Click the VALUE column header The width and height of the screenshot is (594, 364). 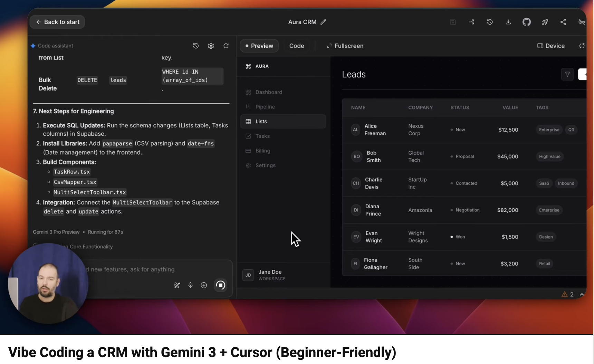tap(510, 108)
